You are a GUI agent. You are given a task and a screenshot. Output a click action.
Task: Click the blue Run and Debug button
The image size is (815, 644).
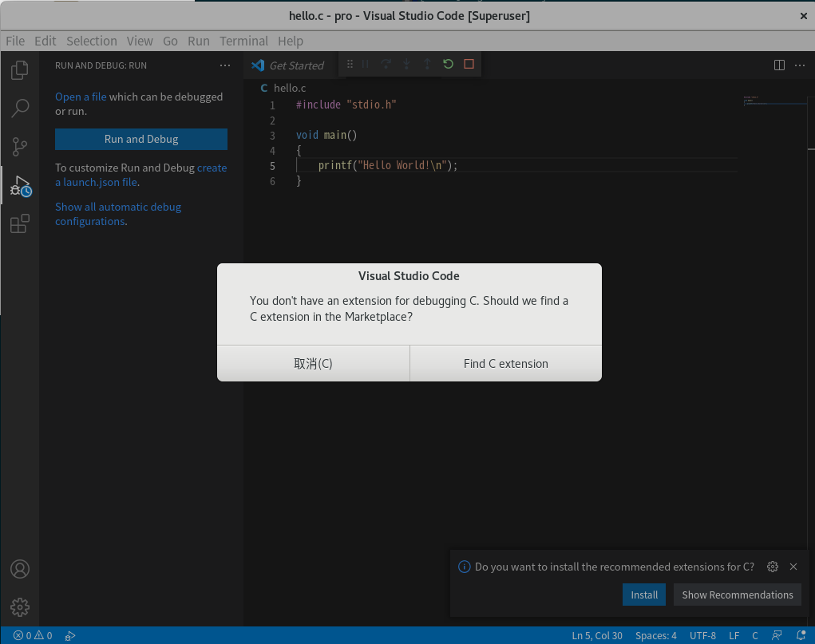point(141,140)
